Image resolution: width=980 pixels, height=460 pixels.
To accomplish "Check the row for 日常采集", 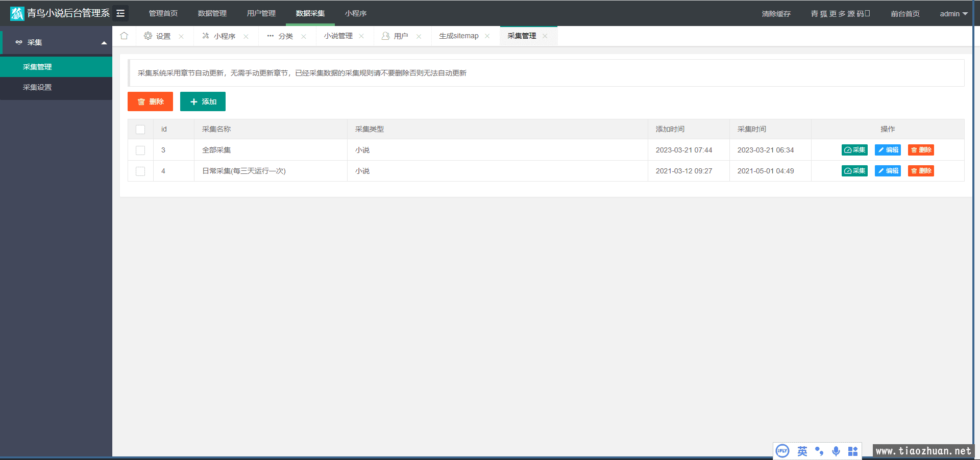I will coord(140,171).
